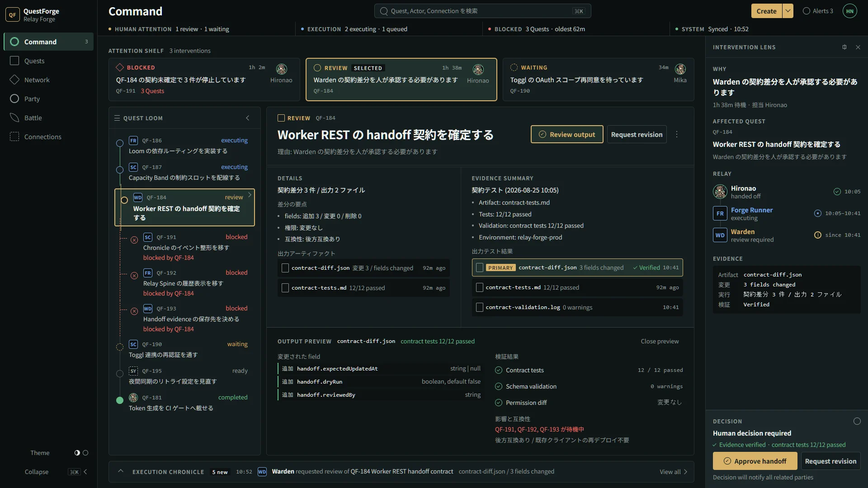
Task: Collapse the Quest Loom panel chevron
Action: click(247, 118)
